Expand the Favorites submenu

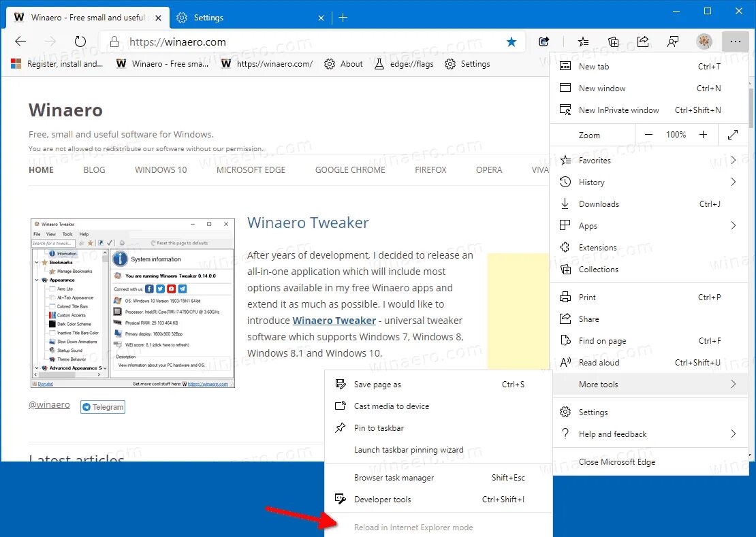point(649,161)
